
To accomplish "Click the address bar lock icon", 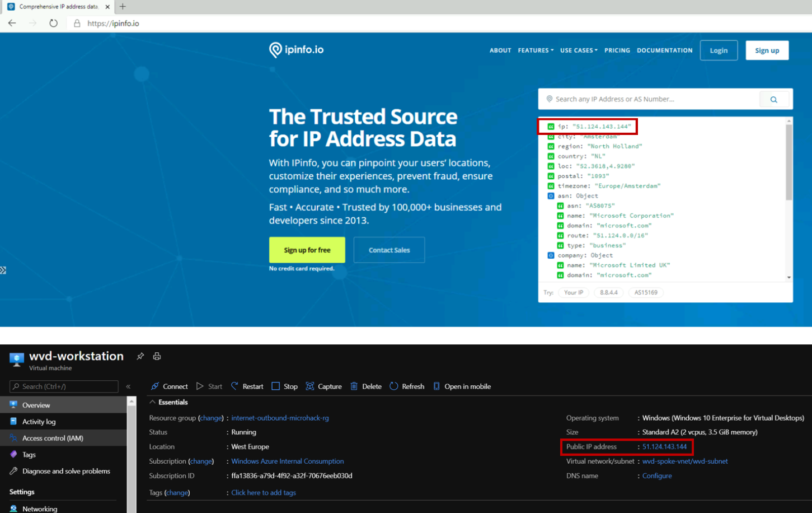I will click(77, 23).
